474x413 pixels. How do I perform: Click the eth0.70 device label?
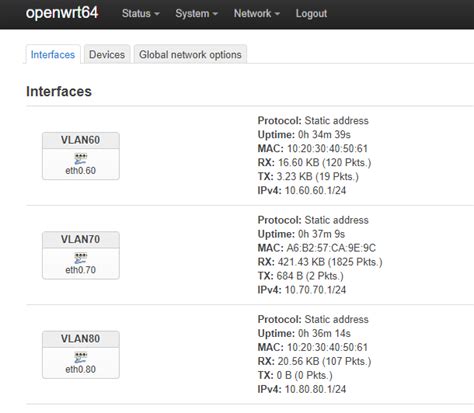(81, 270)
